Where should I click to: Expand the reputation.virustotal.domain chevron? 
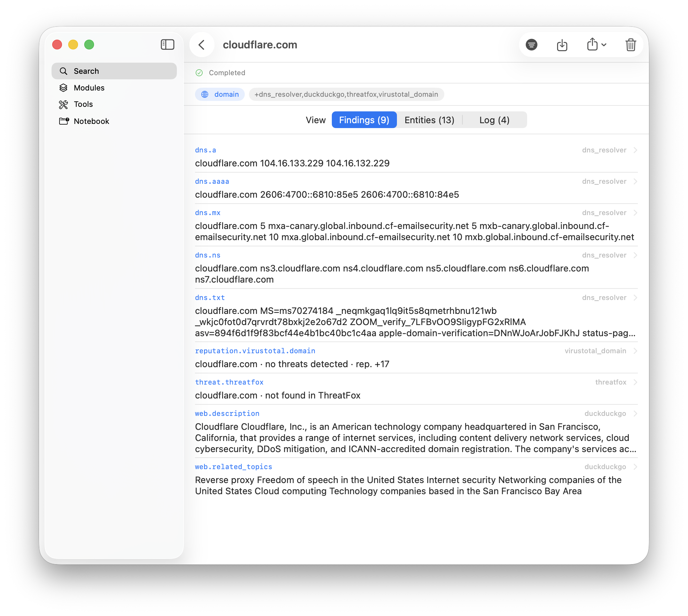(635, 351)
